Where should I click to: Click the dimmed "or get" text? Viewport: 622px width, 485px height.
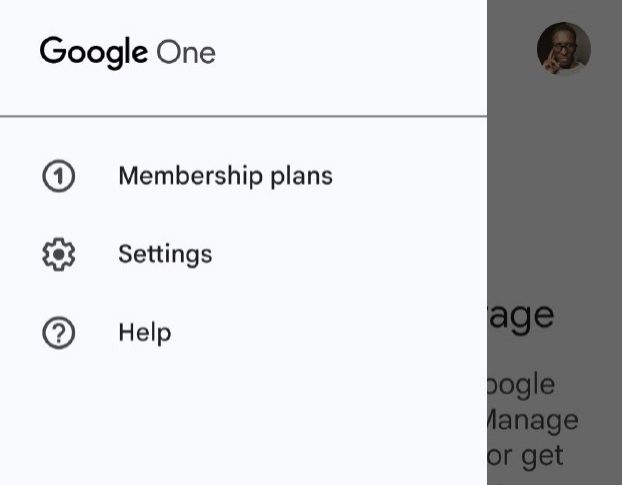coord(525,457)
